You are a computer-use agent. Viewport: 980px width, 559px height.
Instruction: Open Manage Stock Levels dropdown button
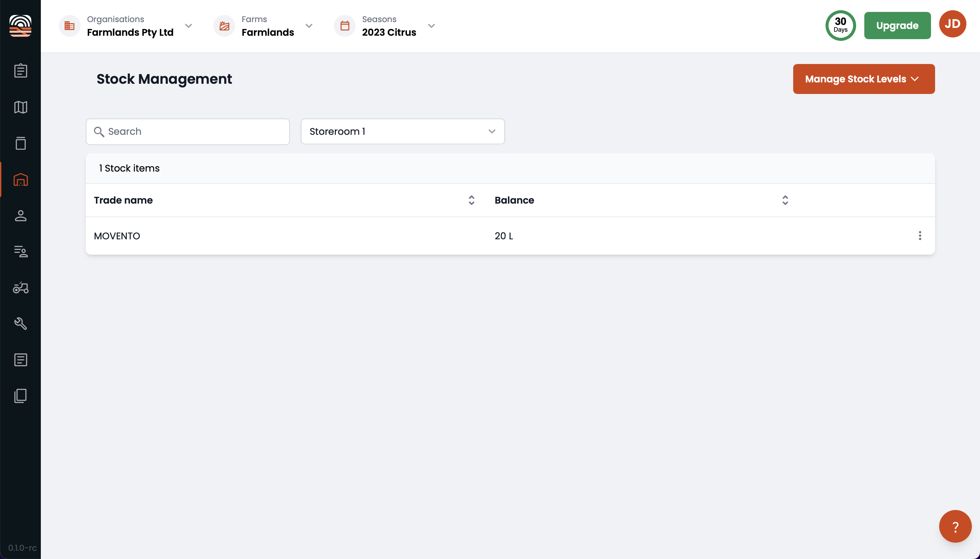point(864,79)
